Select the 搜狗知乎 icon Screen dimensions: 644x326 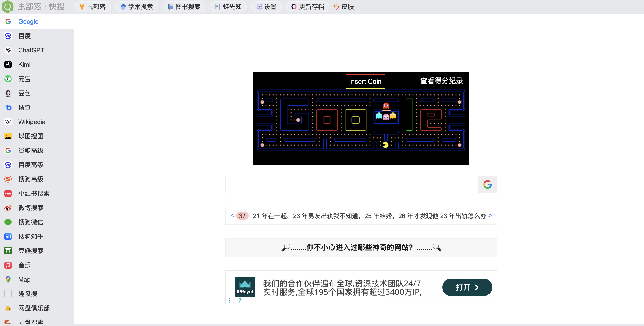[x=8, y=237]
